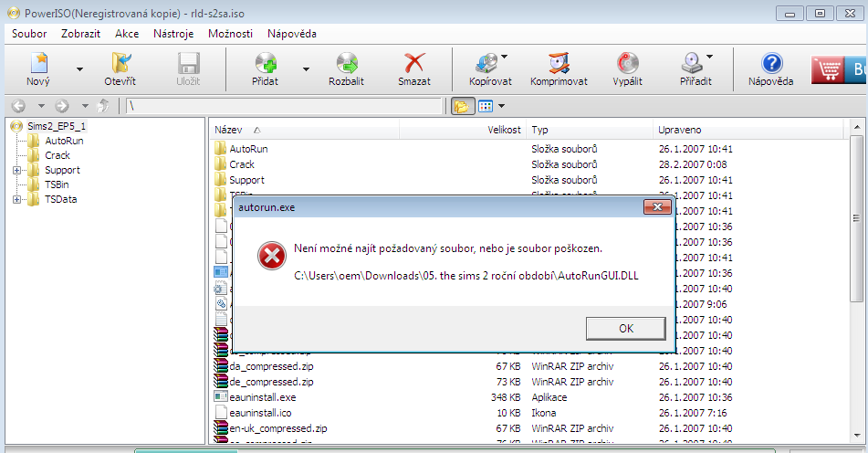This screenshot has width=868, height=453.
Task: Open the Akce menu
Action: click(127, 34)
